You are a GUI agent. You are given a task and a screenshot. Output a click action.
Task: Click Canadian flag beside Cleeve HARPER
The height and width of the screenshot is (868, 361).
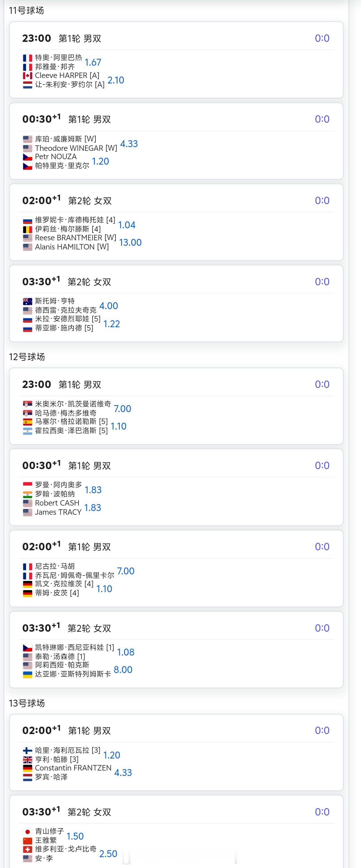[x=28, y=76]
